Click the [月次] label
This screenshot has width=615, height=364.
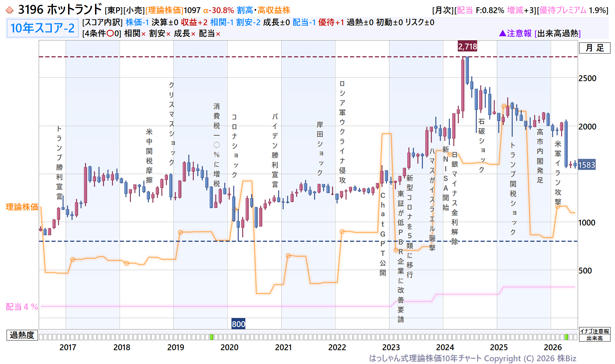[443, 10]
